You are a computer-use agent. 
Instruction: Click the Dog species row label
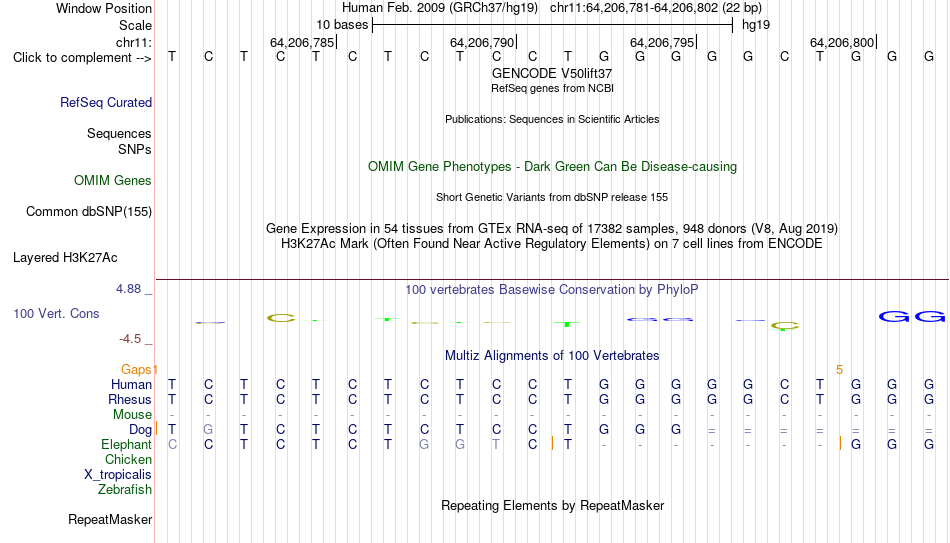pyautogui.click(x=141, y=430)
